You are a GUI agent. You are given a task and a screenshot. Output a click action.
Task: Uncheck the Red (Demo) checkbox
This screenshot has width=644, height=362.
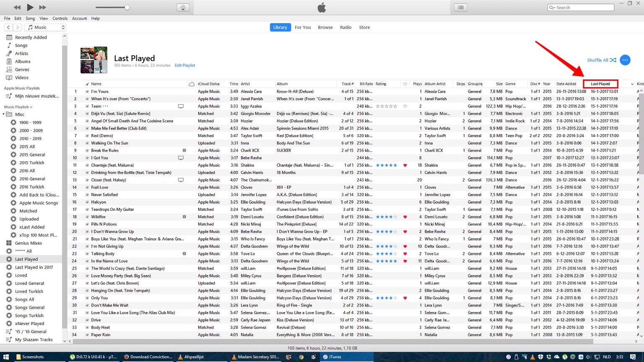point(87,136)
